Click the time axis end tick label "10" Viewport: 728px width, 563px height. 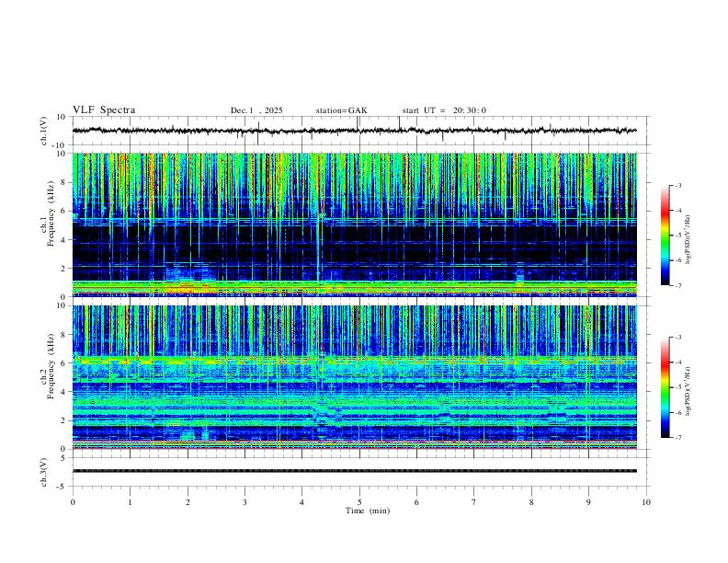[646, 502]
